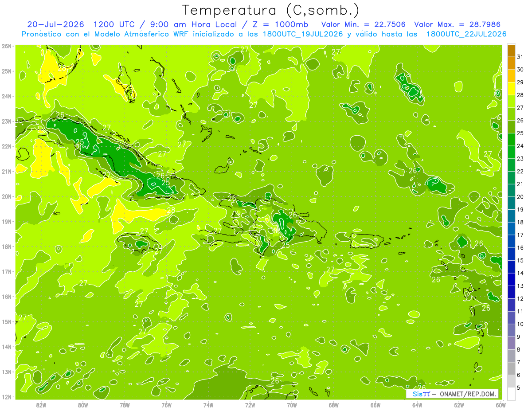Click the "66W" longitude axis label
The image size is (532, 411).
coord(376,405)
